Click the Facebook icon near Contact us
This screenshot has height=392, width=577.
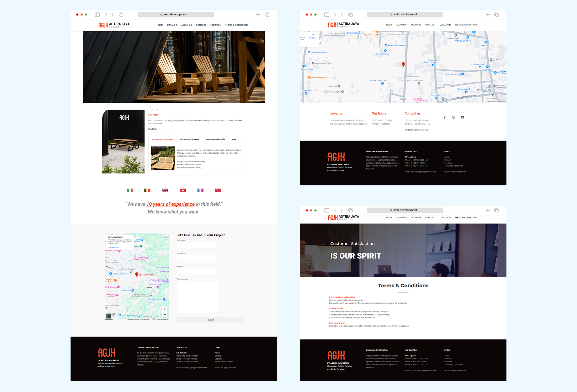[445, 117]
